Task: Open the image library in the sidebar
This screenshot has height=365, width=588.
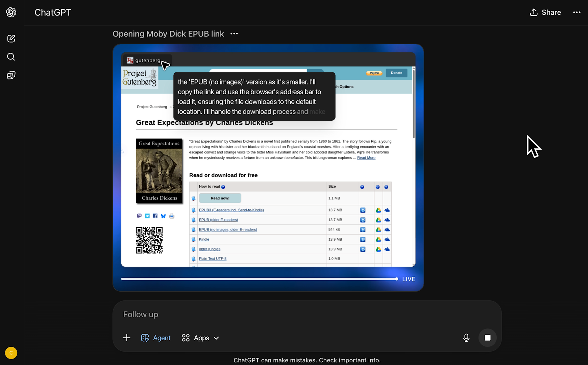Action: click(x=11, y=75)
